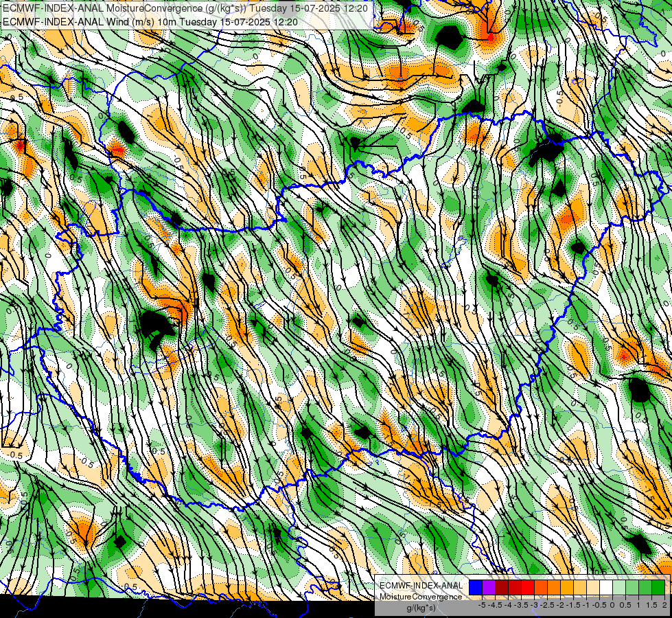Click the blue legend color swatch
This screenshot has width=672, height=618.
click(x=476, y=587)
